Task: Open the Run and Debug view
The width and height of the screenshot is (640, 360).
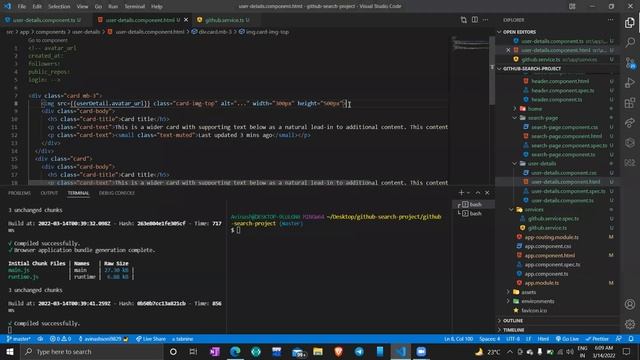Action: coord(630,82)
